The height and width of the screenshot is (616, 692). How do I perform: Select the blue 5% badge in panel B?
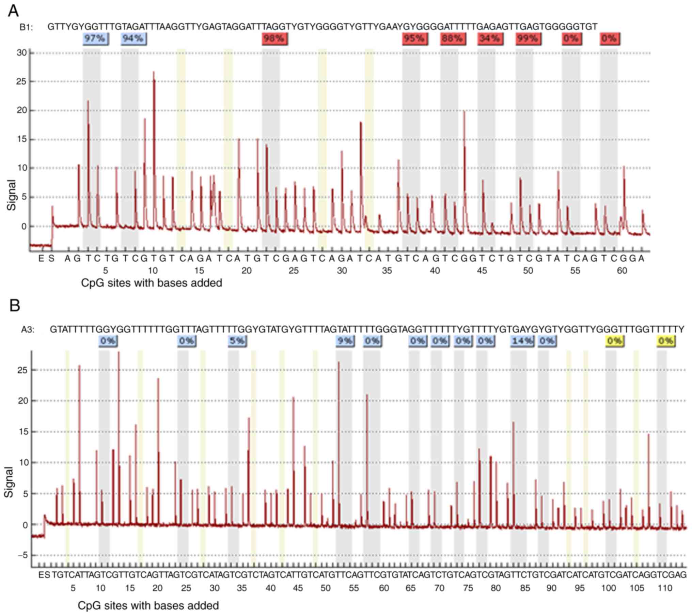(237, 340)
